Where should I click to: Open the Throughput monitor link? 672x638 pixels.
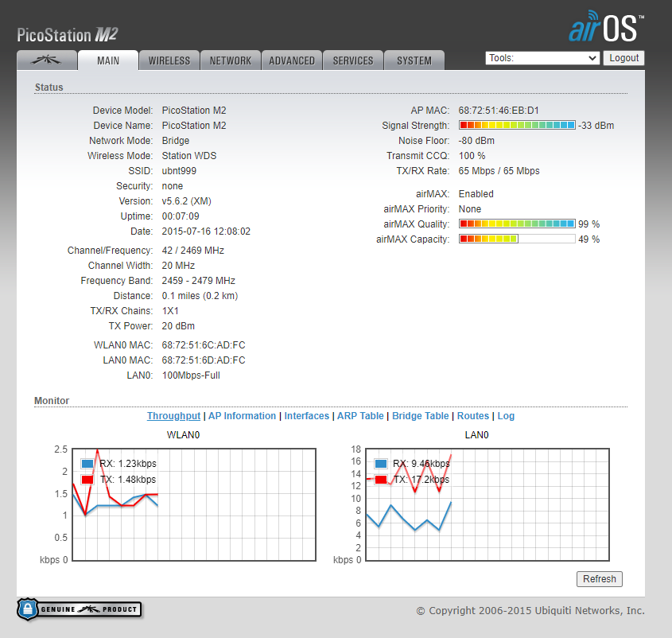(x=173, y=416)
